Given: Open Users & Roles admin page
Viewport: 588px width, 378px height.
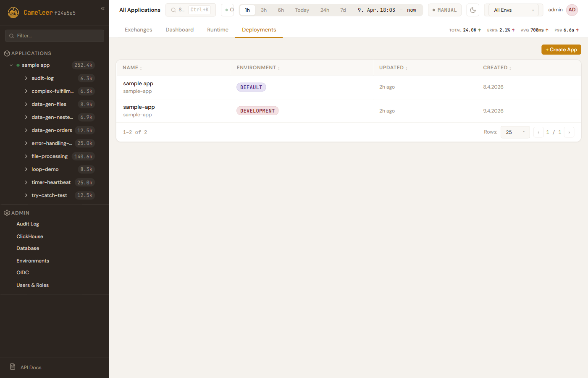Looking at the screenshot, I should (x=32, y=285).
